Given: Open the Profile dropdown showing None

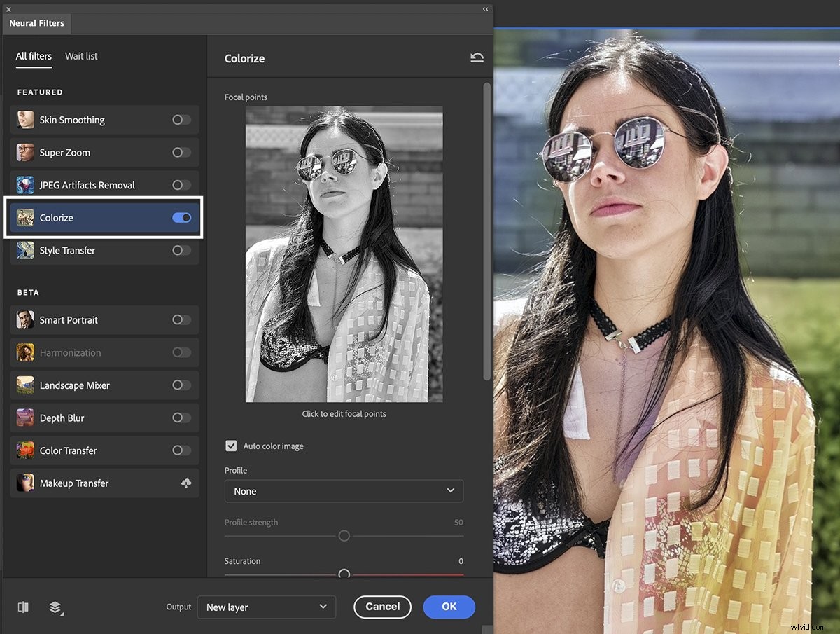Looking at the screenshot, I should (344, 491).
